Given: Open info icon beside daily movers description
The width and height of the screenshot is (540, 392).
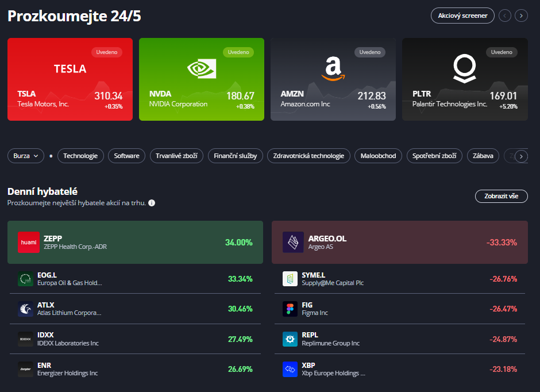Looking at the screenshot, I should tap(152, 203).
